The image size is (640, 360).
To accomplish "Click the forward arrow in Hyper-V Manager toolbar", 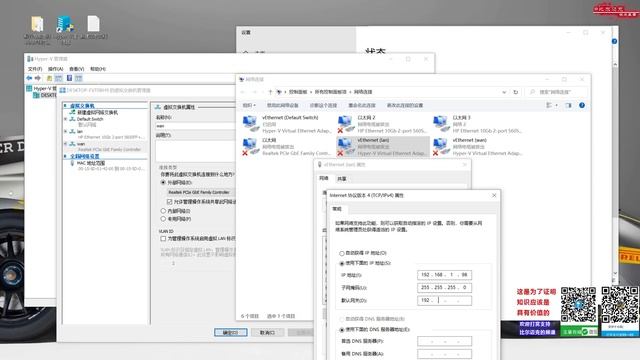I will coord(38,78).
